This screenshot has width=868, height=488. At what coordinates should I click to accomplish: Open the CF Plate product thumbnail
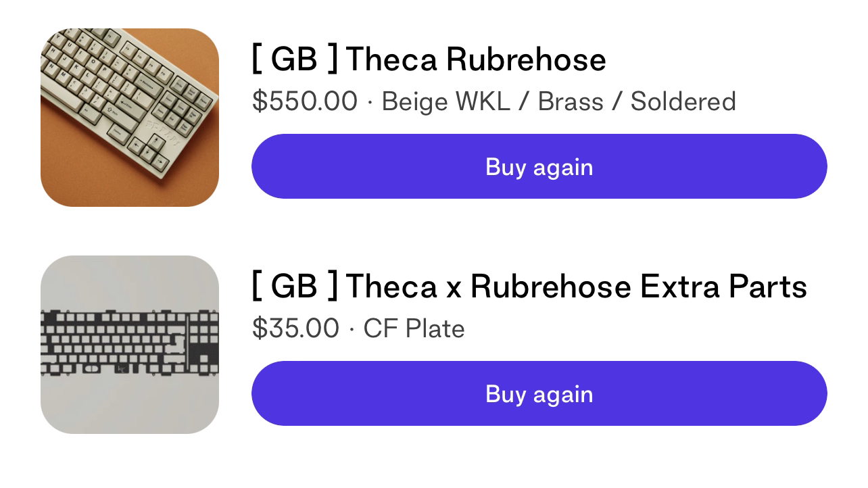pos(130,345)
